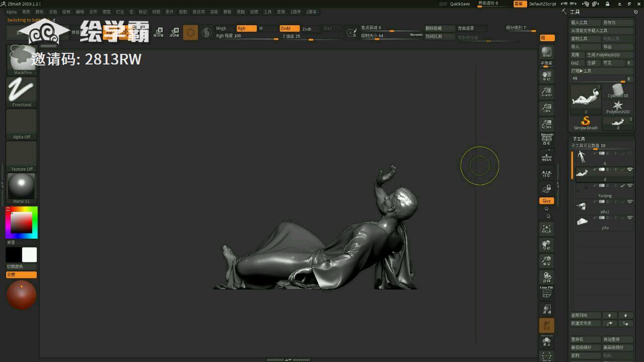Open the 文件 menu
Screen dimensions: 644x362
coord(93,12)
